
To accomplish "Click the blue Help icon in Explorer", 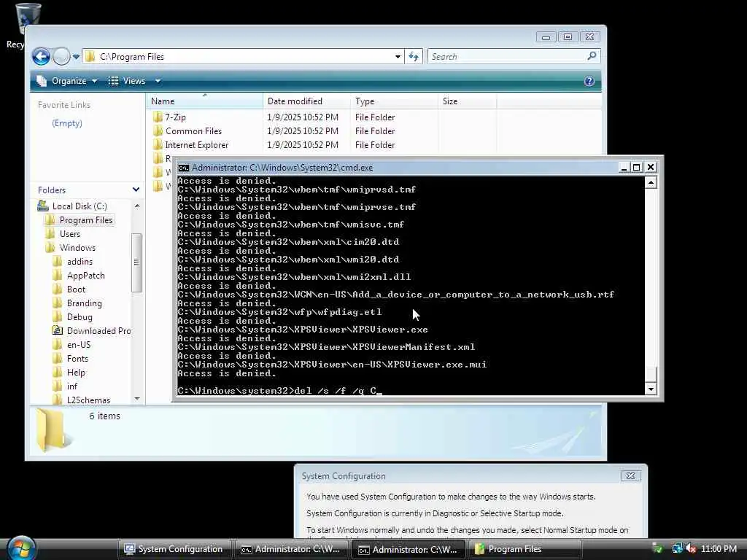I will click(589, 81).
